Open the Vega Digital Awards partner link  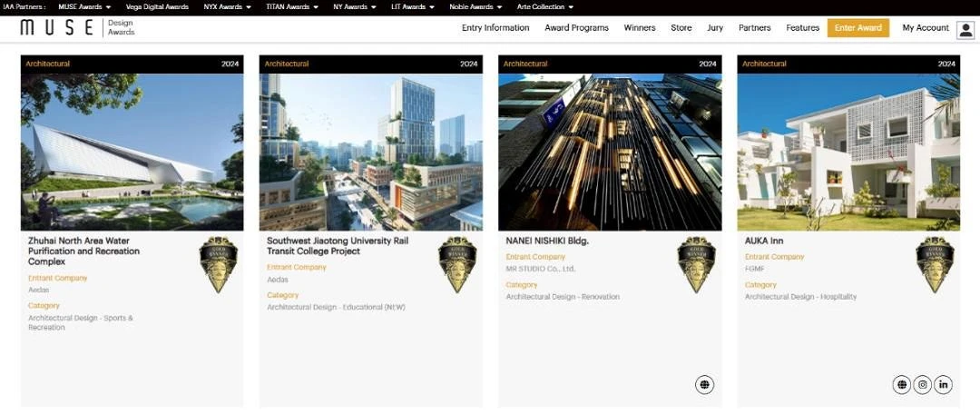pos(157,7)
